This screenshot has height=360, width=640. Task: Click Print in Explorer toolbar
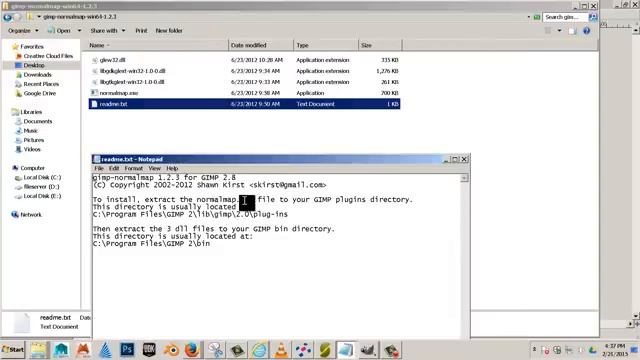click(x=141, y=31)
